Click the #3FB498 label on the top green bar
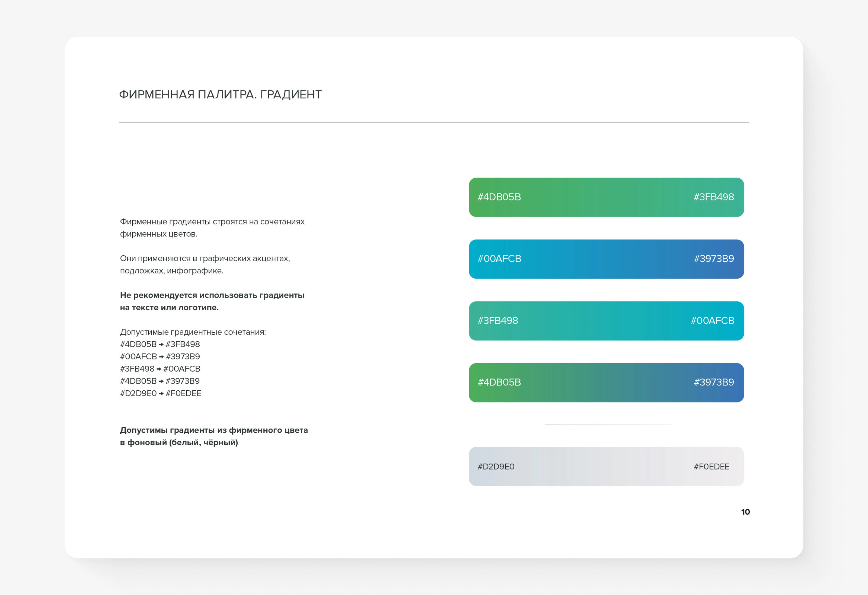This screenshot has height=595, width=868. tap(713, 197)
